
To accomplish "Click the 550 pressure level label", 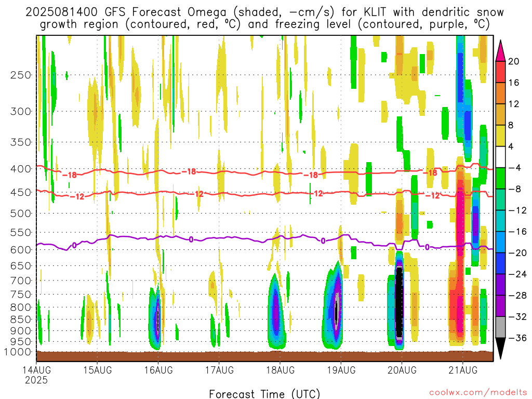I will click(21, 232).
